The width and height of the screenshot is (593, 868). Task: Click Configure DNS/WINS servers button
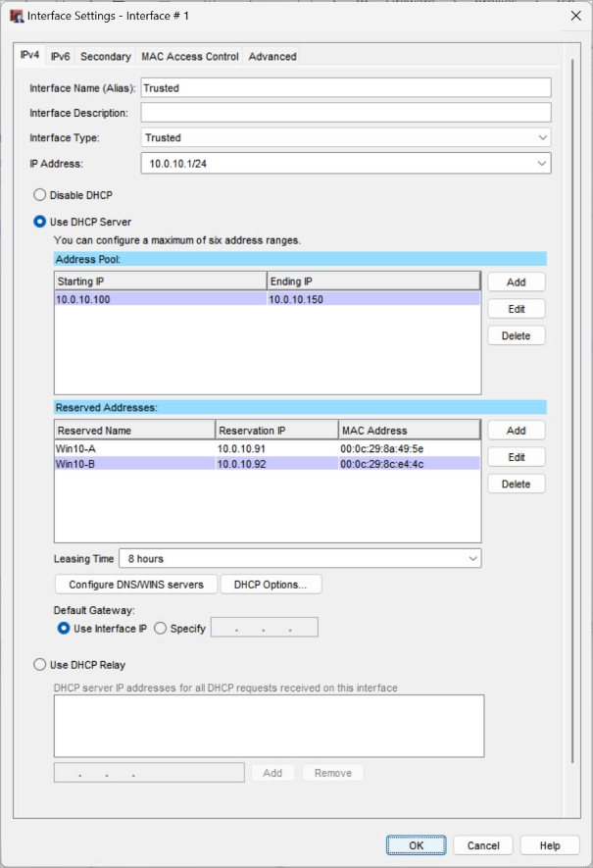[x=136, y=585]
